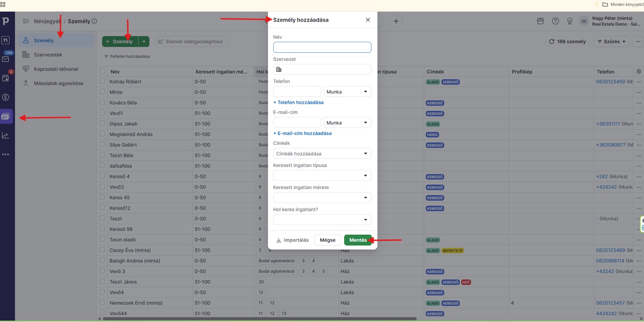Open Másolatok egyesítése in the side menu
This screenshot has height=322, width=644.
click(58, 83)
